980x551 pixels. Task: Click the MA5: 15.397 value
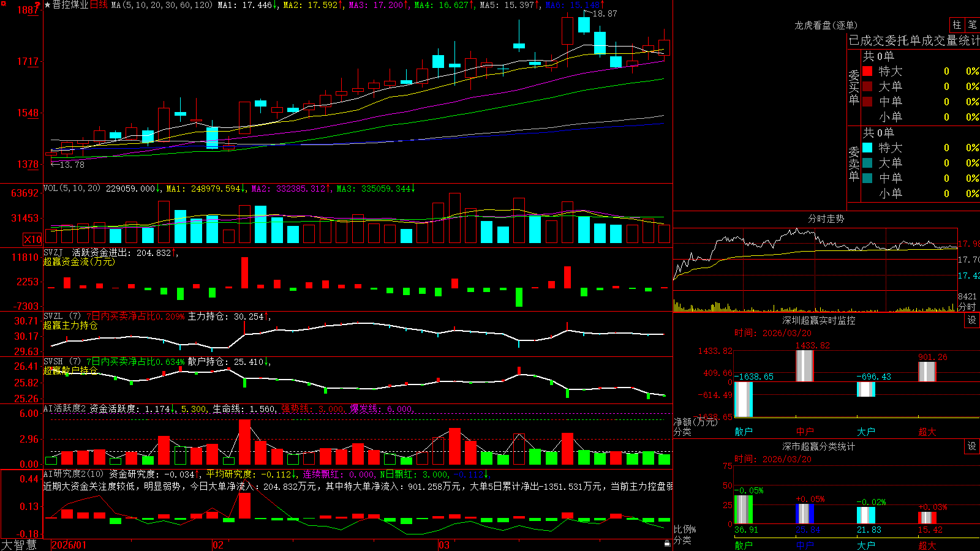(x=507, y=5)
